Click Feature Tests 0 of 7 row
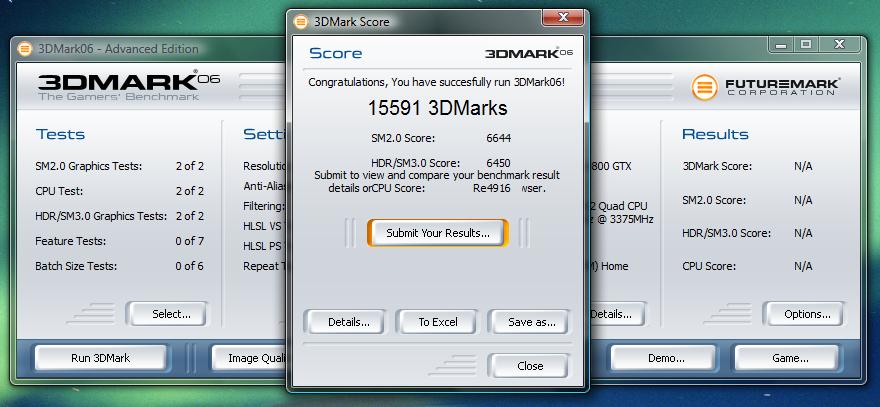Screen dimensions: 880x407 (x=120, y=241)
